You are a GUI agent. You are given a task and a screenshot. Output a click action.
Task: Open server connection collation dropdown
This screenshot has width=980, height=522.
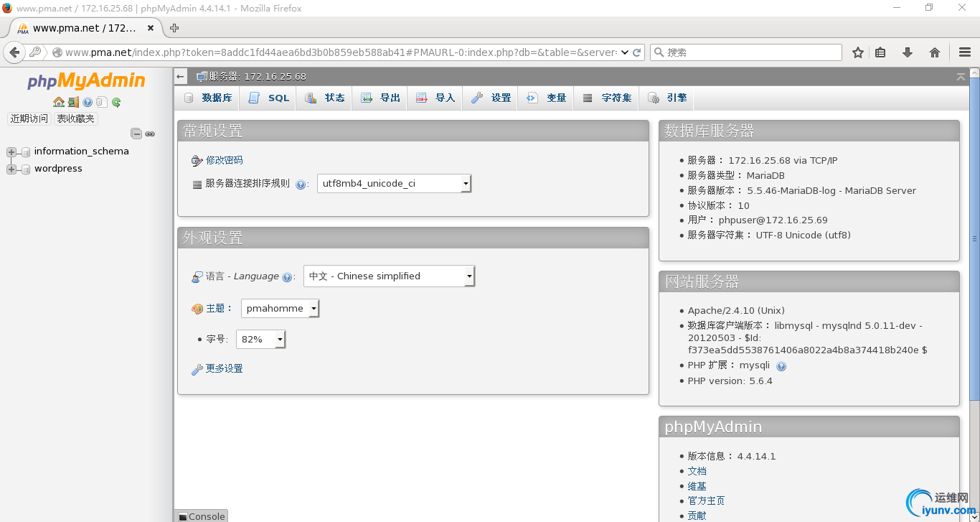pyautogui.click(x=395, y=184)
